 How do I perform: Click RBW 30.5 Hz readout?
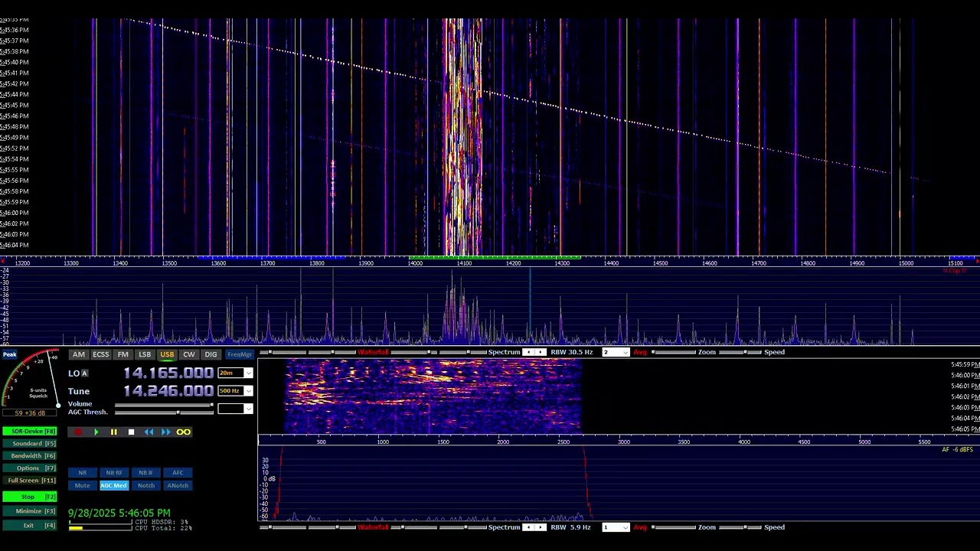(572, 352)
